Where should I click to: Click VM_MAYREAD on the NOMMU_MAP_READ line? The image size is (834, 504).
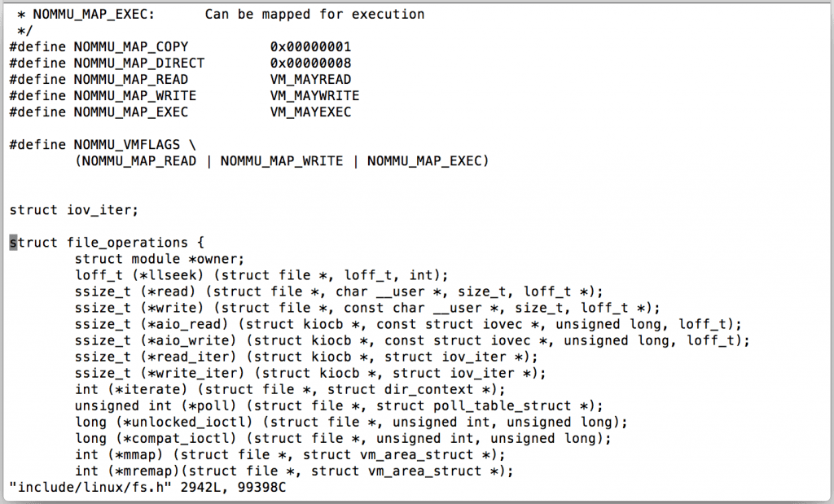coord(310,80)
